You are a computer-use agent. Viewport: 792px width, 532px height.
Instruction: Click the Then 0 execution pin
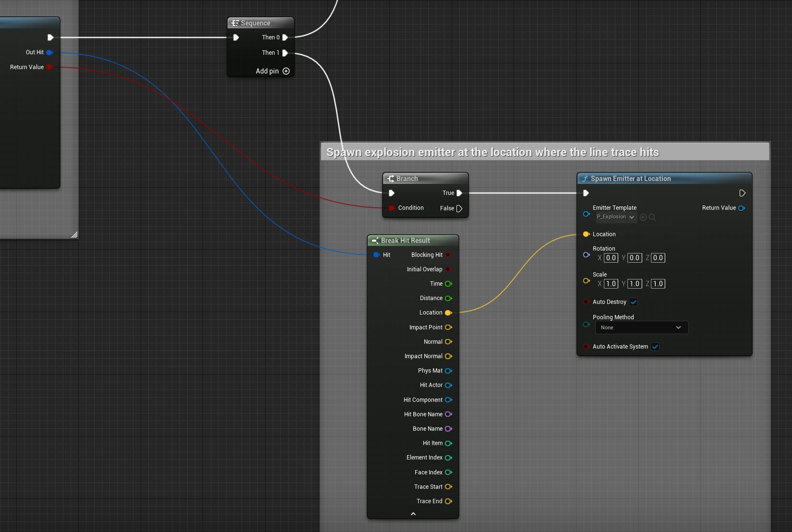tap(285, 37)
